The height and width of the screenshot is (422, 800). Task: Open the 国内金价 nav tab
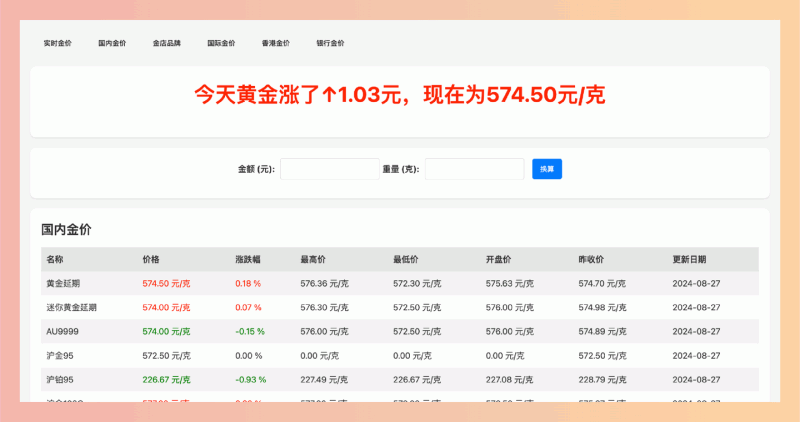point(112,43)
